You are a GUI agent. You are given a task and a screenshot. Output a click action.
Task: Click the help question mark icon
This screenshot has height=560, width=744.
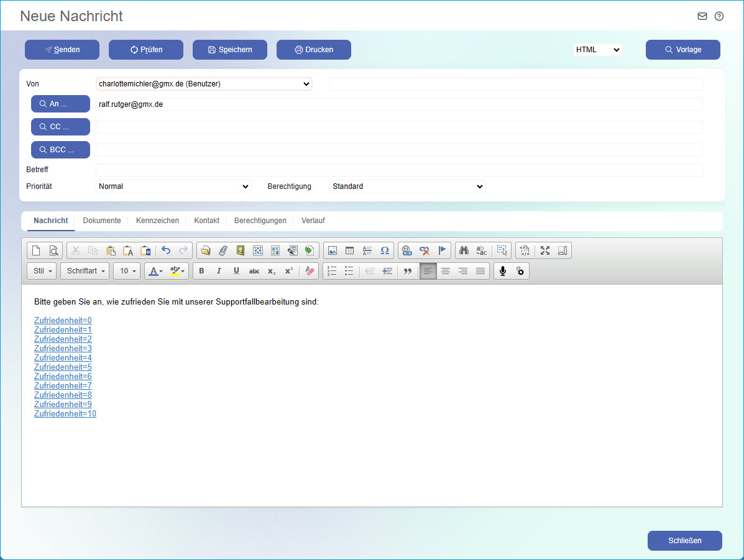point(719,16)
